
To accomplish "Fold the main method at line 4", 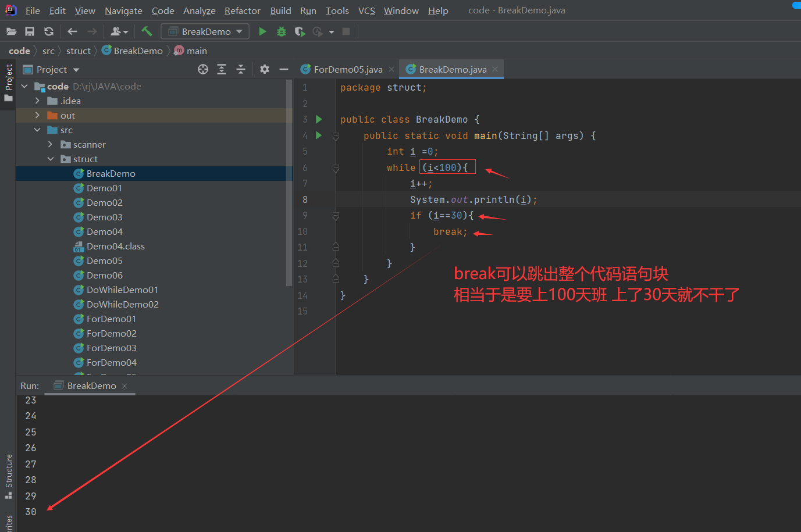I will click(336, 136).
